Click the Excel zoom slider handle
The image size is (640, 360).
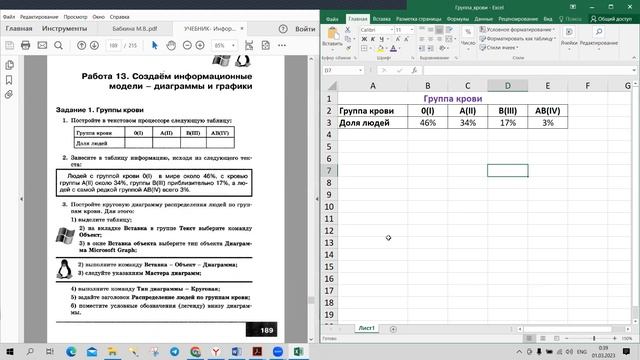(x=594, y=338)
